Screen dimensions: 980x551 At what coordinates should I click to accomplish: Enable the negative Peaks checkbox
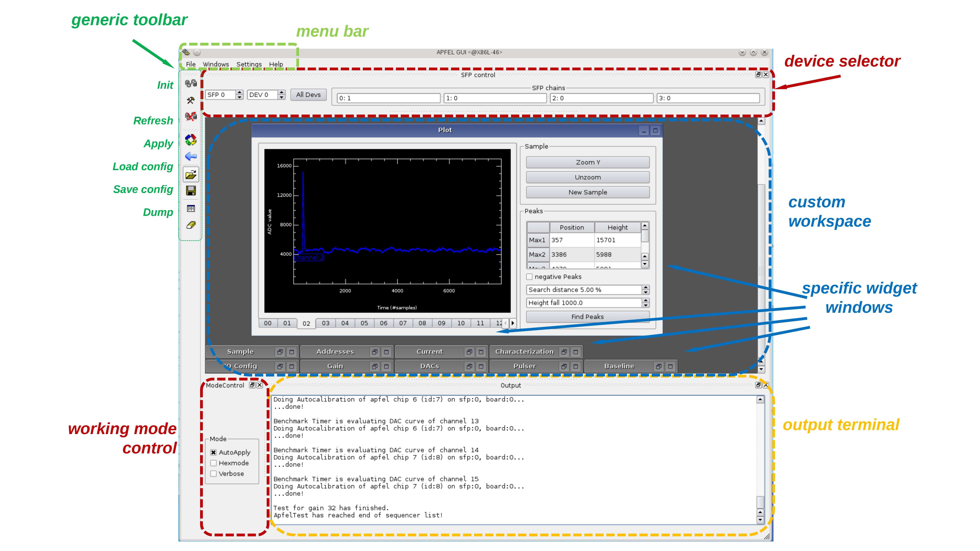529,277
